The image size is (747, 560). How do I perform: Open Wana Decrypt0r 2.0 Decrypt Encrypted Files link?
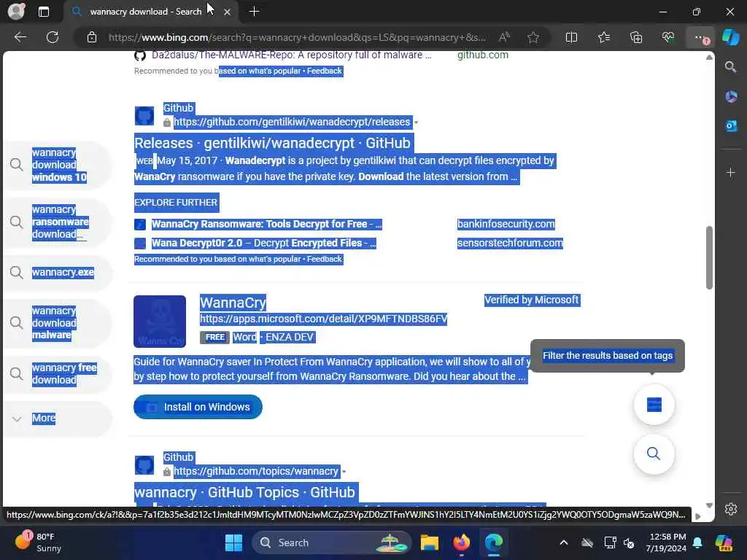click(x=263, y=243)
